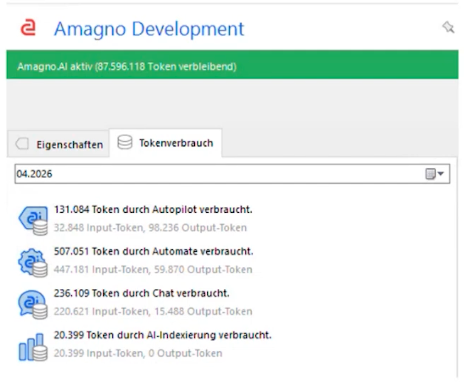This screenshot has width=464, height=382.
Task: Toggle the pin icon beside the title
Action: 448,27
